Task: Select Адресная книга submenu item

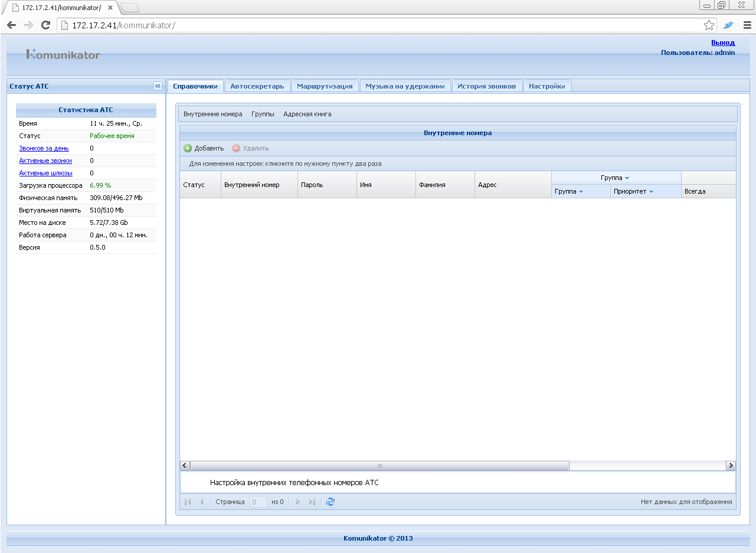Action: 307,114
